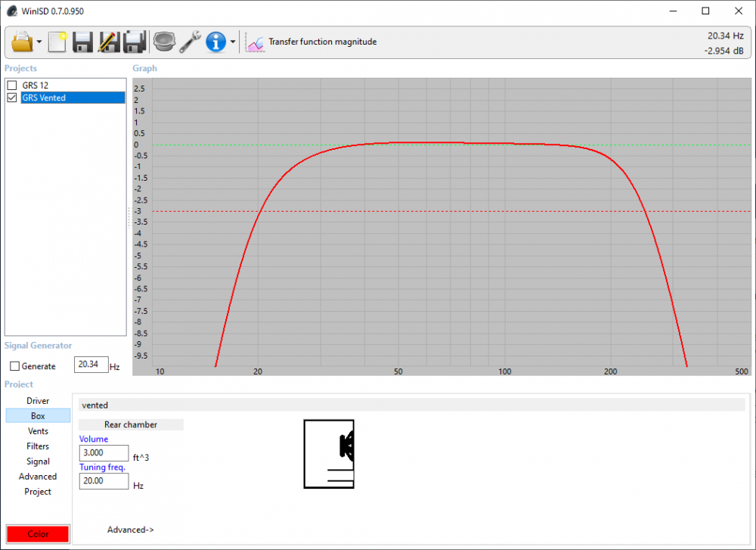The height and width of the screenshot is (550, 756).
Task: Open the Transfer function magnitude graph selector
Action: pos(311,42)
